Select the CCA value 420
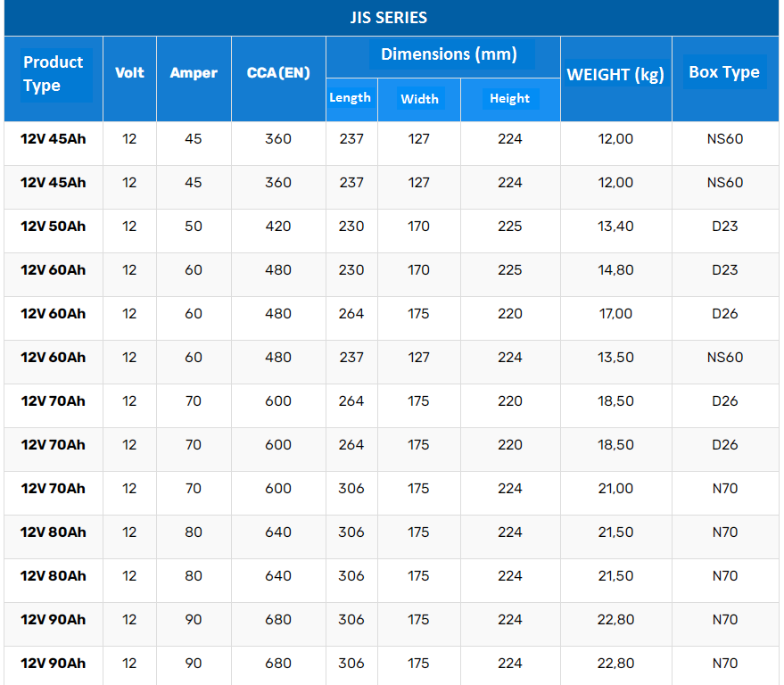The image size is (784, 685). [278, 227]
